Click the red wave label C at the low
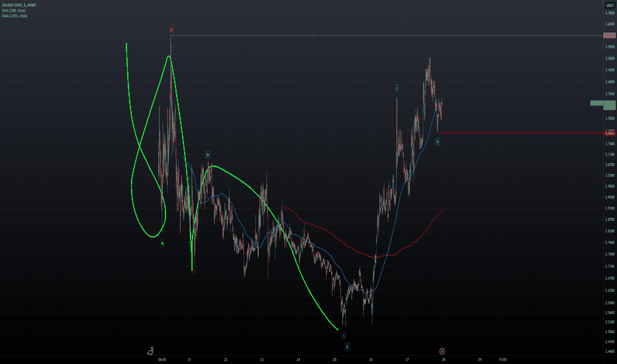Screen dimensions: 617x364 (x=195, y=271)
